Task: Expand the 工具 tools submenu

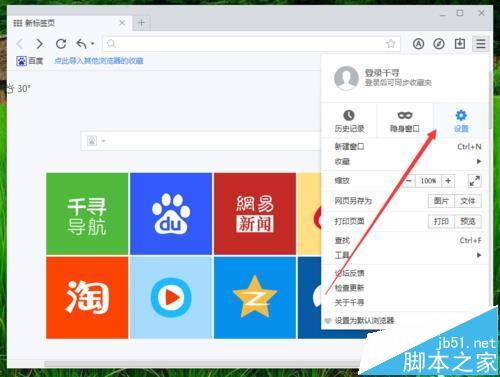Action: (x=405, y=255)
